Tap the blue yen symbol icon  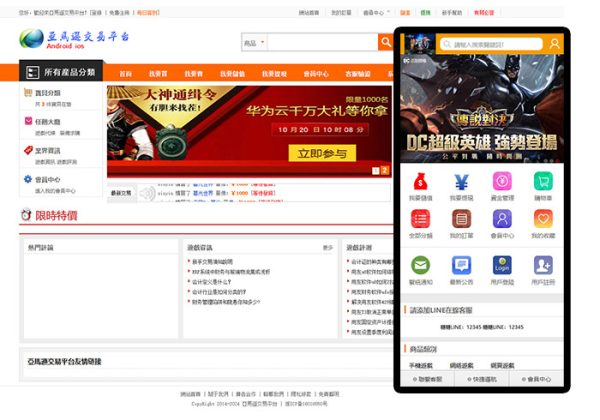point(461,182)
